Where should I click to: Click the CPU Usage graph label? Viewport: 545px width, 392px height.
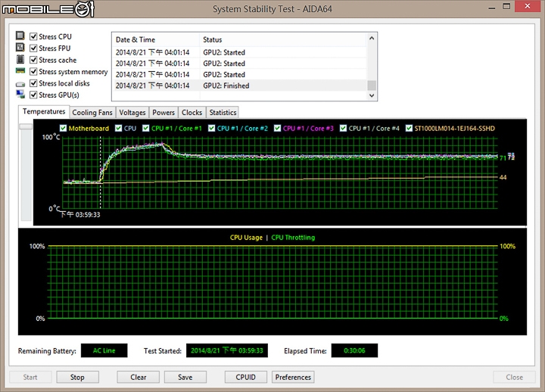point(246,238)
